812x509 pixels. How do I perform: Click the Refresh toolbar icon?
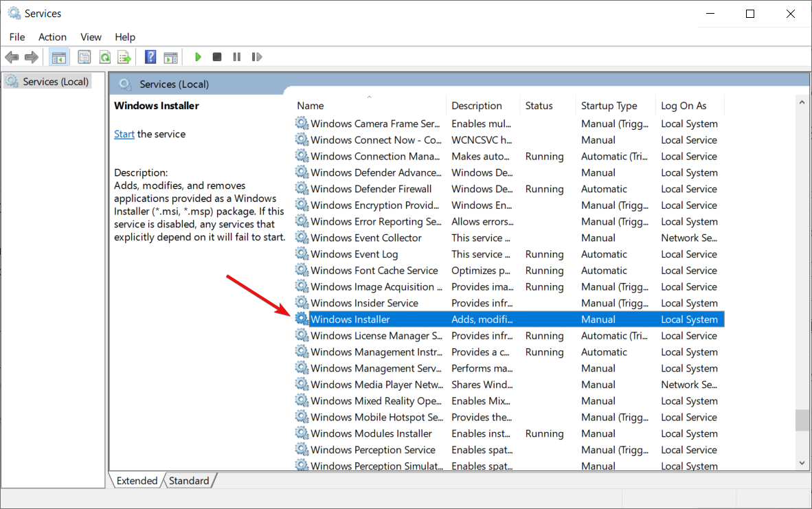pyautogui.click(x=105, y=57)
